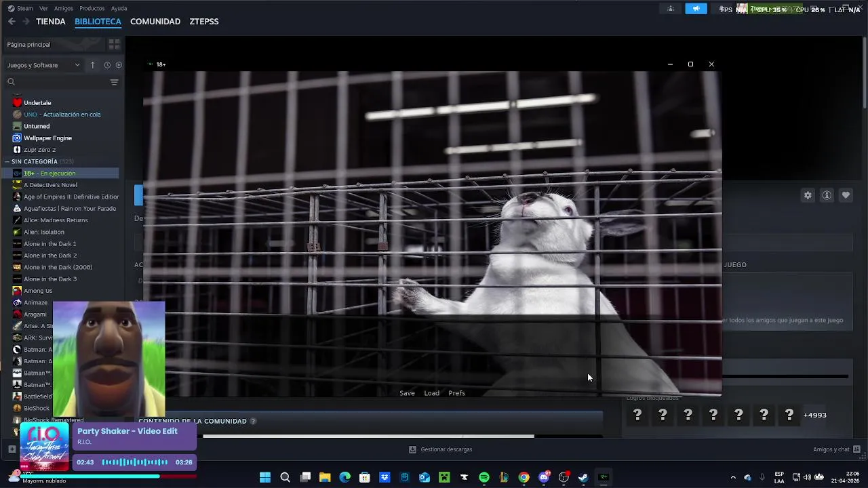Toggle the recent activity clock filter
This screenshot has width=868, height=488.
[x=107, y=65]
